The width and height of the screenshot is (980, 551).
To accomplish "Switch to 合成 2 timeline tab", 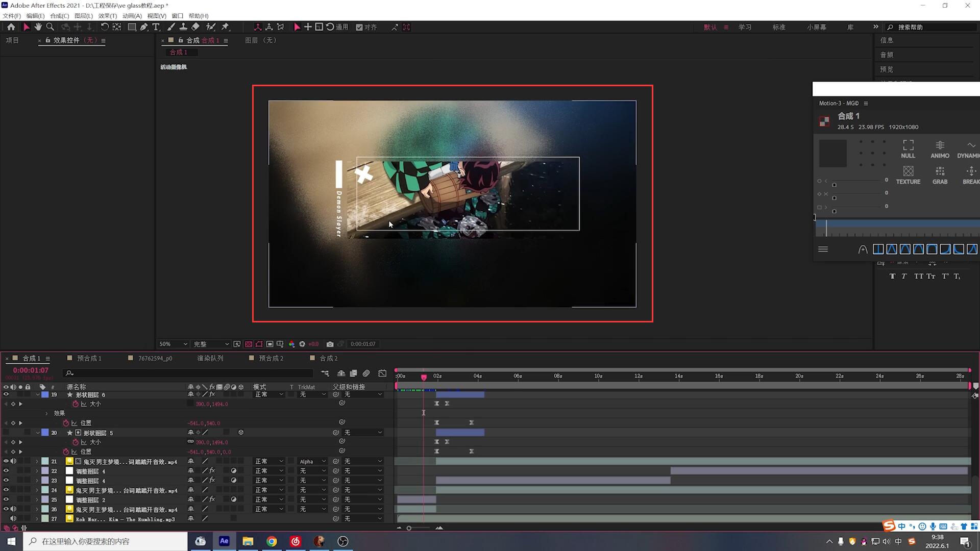I will (329, 358).
